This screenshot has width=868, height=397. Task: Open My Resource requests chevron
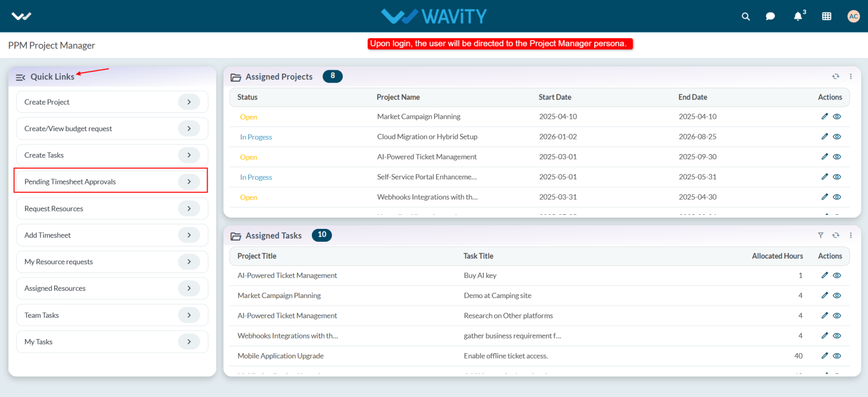(x=189, y=261)
